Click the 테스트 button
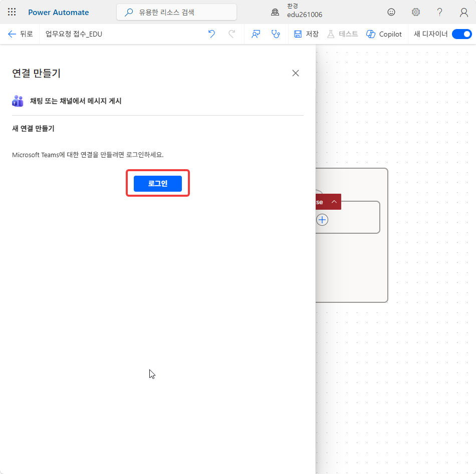The width and height of the screenshot is (476, 474). [x=342, y=34]
